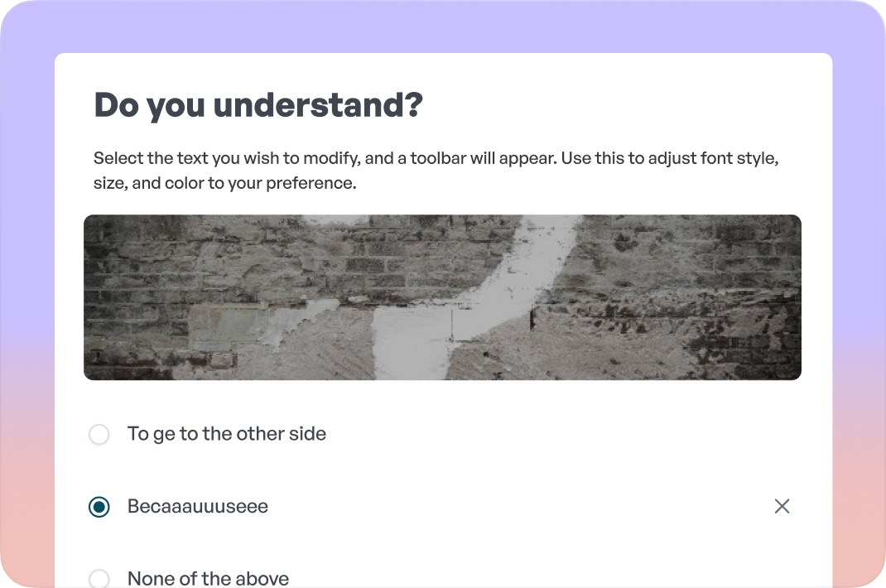Choose the "None of the above" radio button
This screenshot has height=588, width=886.
[99, 578]
